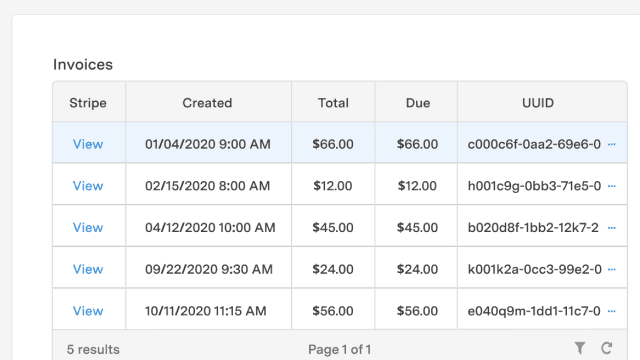The height and width of the screenshot is (360, 640).
Task: Open View link for 10/11/2020 invoice
Action: pos(88,311)
